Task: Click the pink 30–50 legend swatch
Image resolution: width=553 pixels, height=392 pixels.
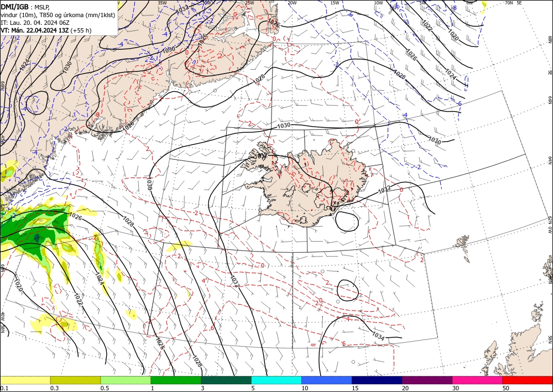Action: 478,380
